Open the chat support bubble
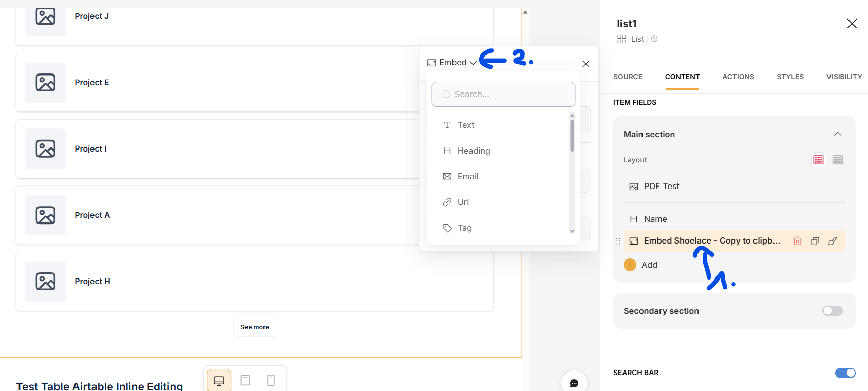868x391 pixels. [574, 383]
